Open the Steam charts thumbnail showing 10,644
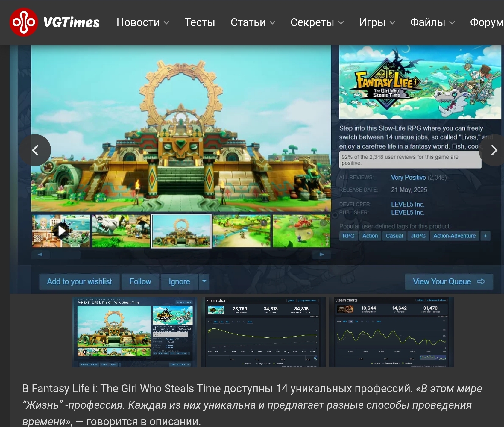 coord(391,332)
